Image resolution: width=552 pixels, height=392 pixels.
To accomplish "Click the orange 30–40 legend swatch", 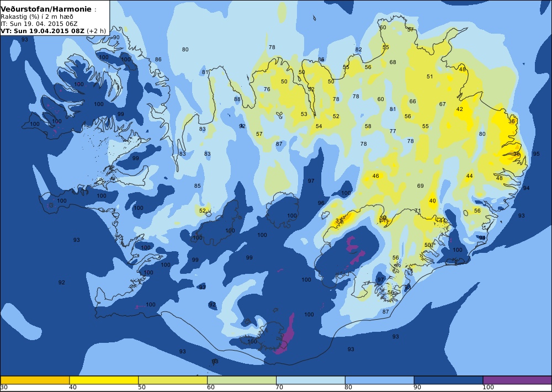I will pos(35,380).
